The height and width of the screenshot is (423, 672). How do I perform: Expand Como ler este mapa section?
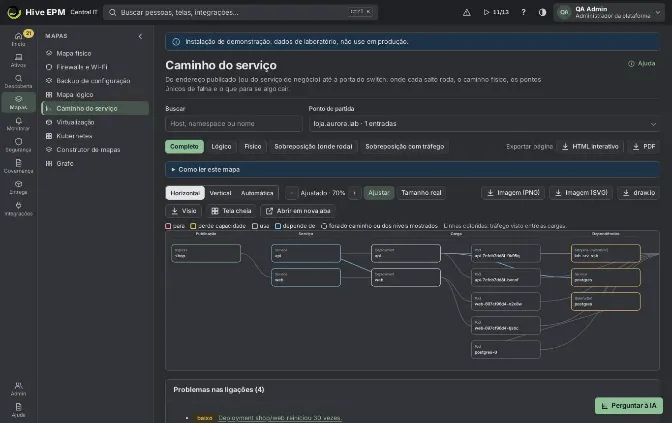pos(412,169)
